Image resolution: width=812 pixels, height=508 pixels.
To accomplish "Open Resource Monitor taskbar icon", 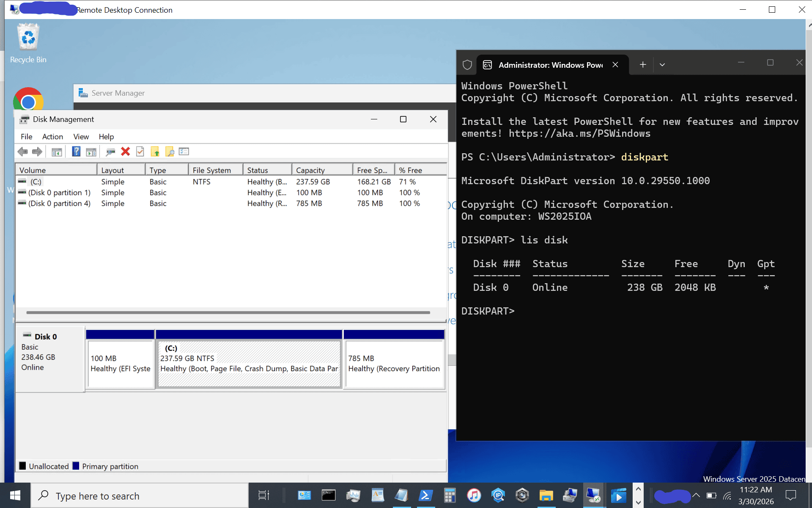I will pyautogui.click(x=353, y=495).
